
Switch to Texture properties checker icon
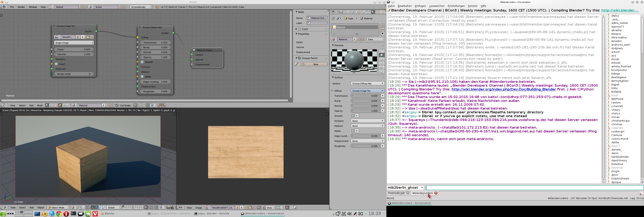377,12
